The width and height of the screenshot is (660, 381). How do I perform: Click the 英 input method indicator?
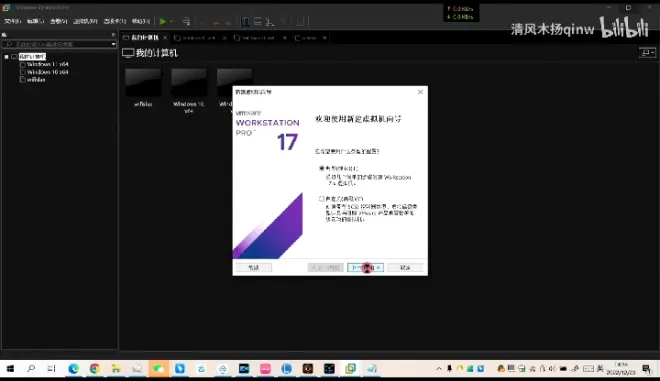(600, 369)
